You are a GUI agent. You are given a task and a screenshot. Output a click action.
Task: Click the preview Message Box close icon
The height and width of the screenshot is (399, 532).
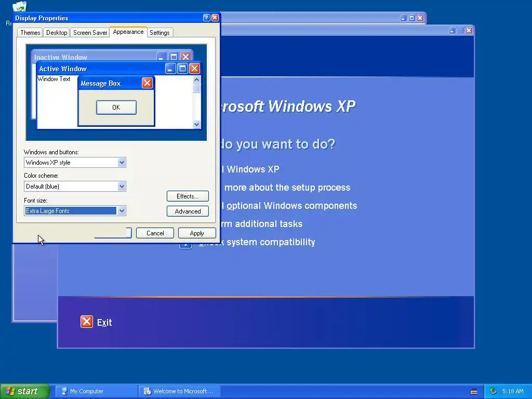click(147, 83)
